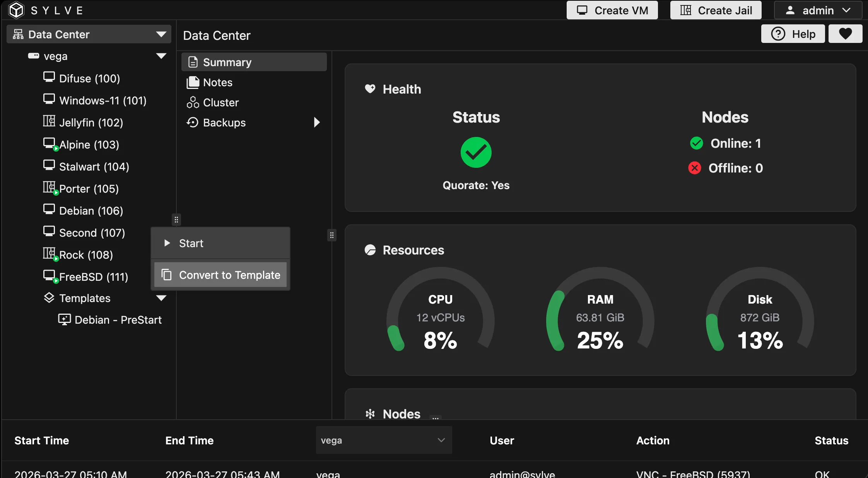This screenshot has height=478, width=868.
Task: Click the Jellyfin (102) jail icon
Action: [x=49, y=121]
